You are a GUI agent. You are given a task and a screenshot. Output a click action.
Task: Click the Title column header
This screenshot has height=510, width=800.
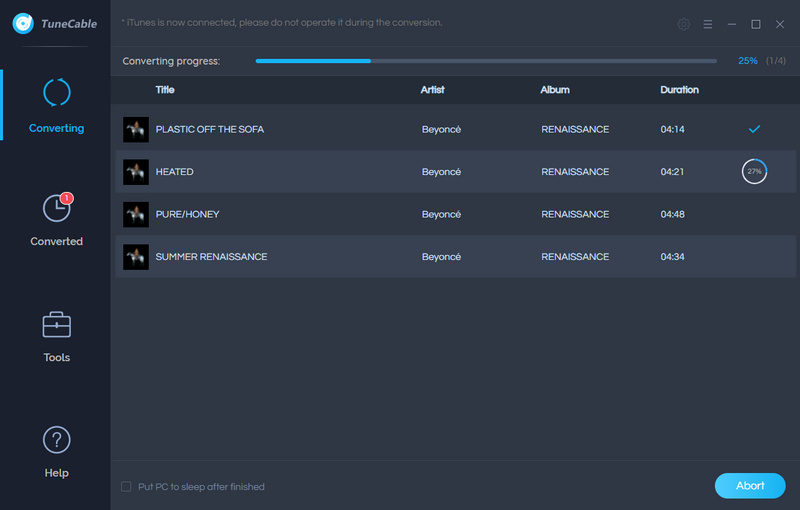coord(165,90)
